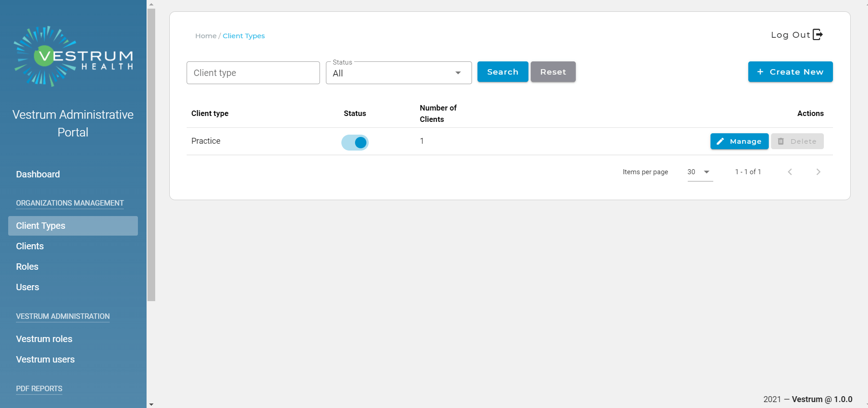Click the Practice client type cell
The height and width of the screenshot is (408, 868).
pyautogui.click(x=206, y=141)
